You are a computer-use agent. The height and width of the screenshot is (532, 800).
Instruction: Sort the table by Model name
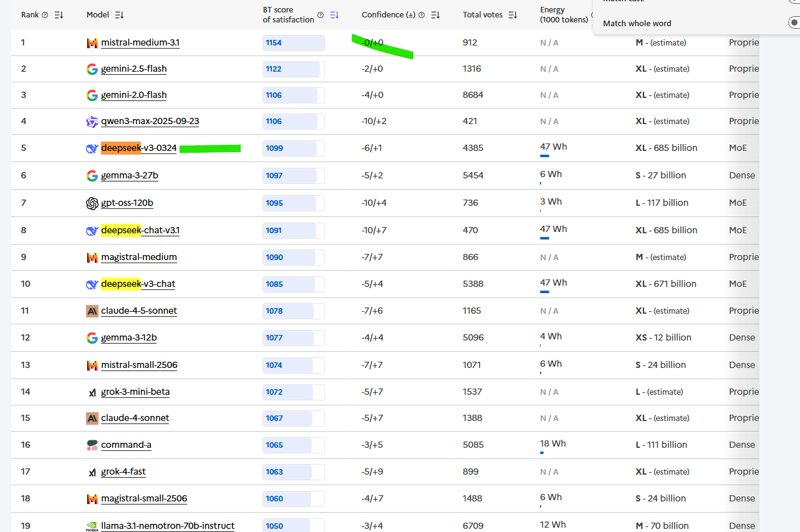click(119, 15)
